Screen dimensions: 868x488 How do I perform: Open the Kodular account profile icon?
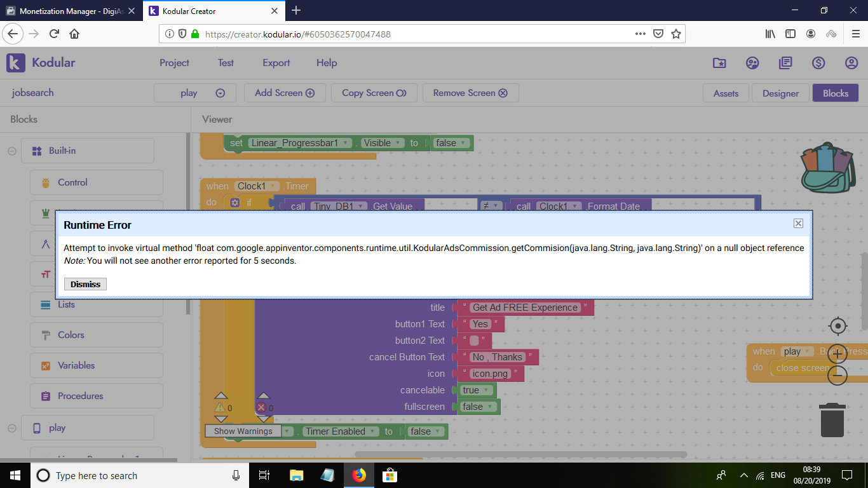851,63
